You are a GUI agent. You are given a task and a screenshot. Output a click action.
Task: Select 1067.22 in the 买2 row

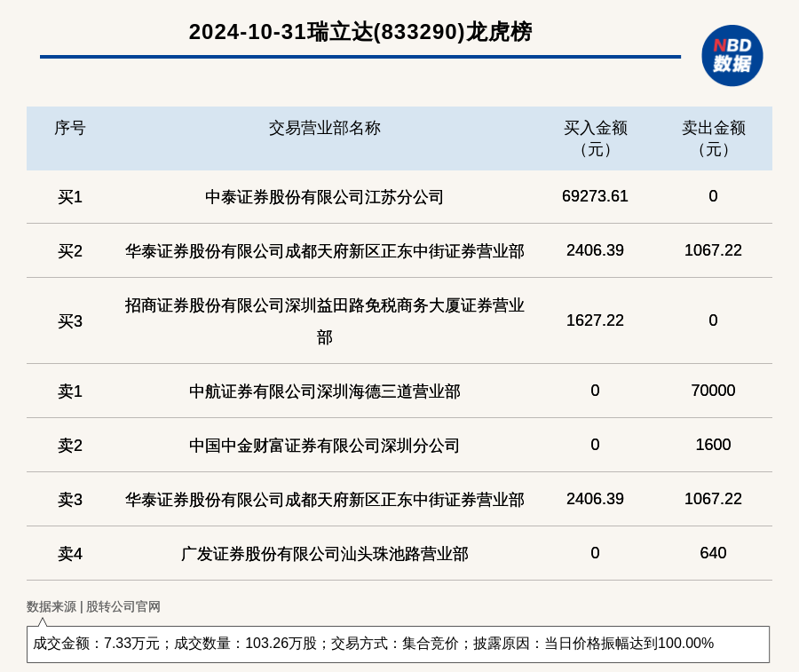(714, 250)
